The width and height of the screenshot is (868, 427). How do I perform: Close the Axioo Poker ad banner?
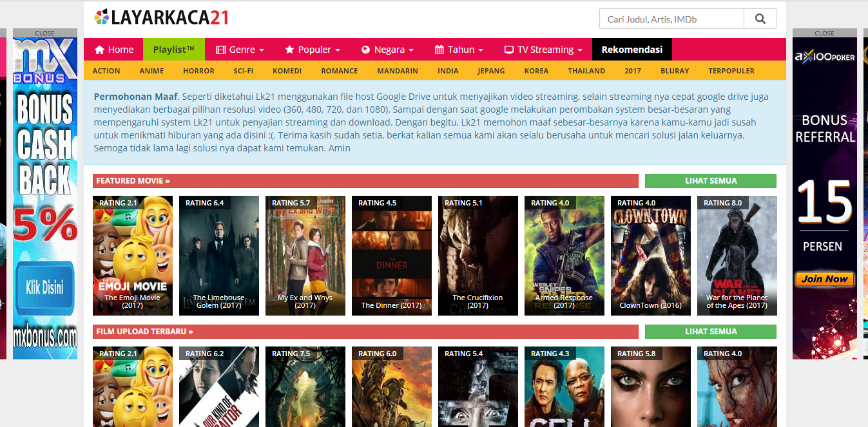click(825, 33)
